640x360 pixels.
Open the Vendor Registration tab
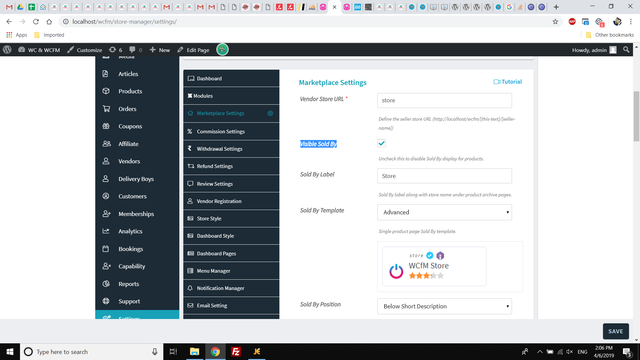click(231, 201)
